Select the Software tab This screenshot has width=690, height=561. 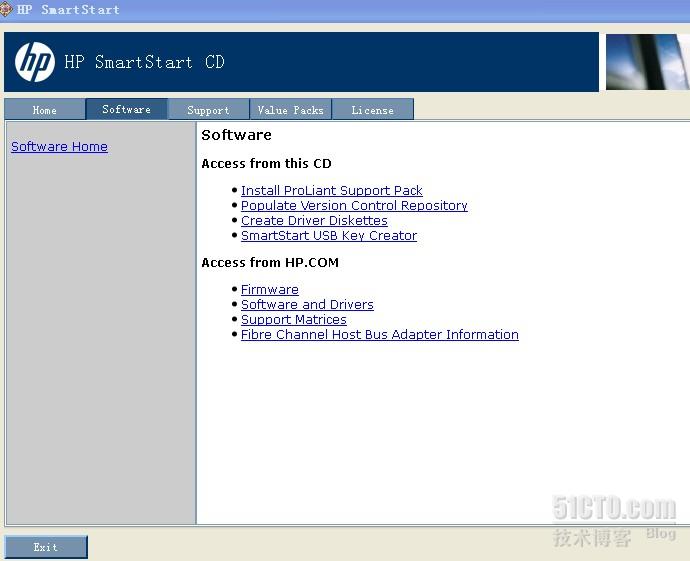point(127,109)
